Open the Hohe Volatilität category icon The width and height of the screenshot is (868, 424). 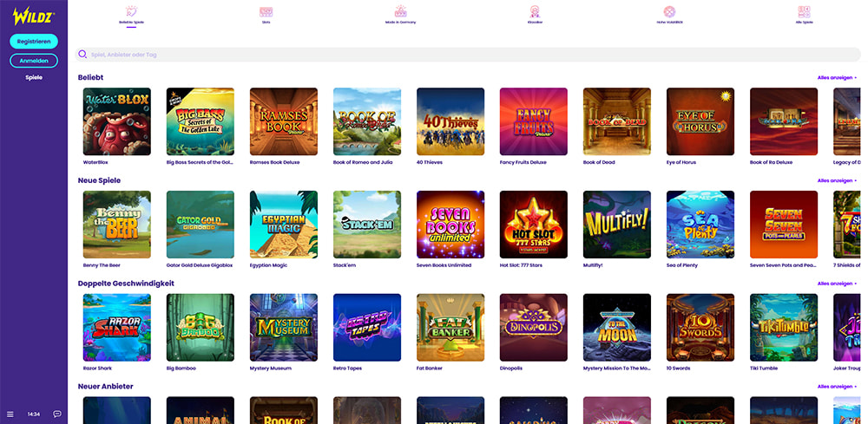point(669,12)
